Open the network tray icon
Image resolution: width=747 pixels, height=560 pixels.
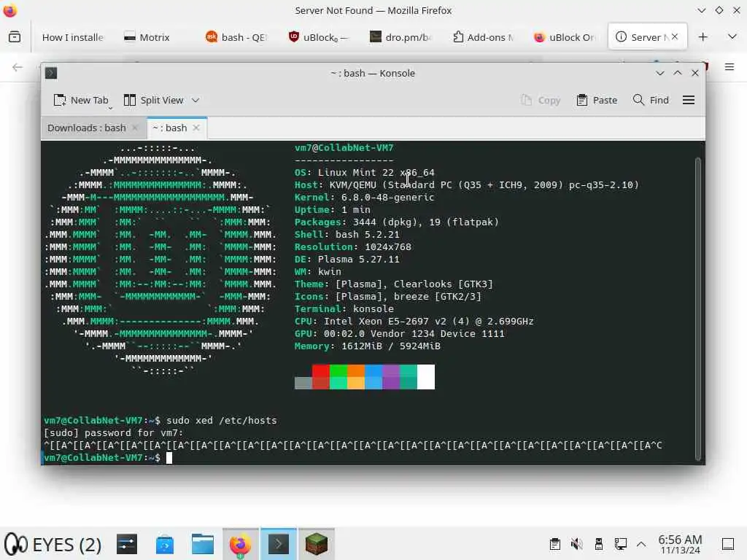pyautogui.click(x=620, y=544)
